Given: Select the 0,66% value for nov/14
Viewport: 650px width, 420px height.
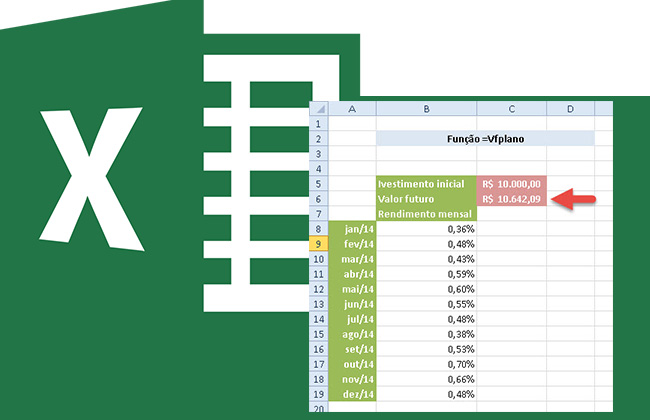Looking at the screenshot, I should point(427,379).
